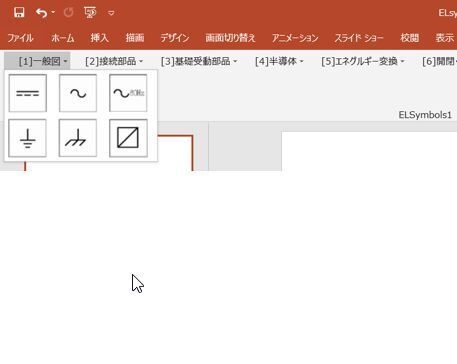This screenshot has height=364, width=457.
Task: Expand the [3]基礎受動部品 dropdown
Action: pyautogui.click(x=199, y=61)
